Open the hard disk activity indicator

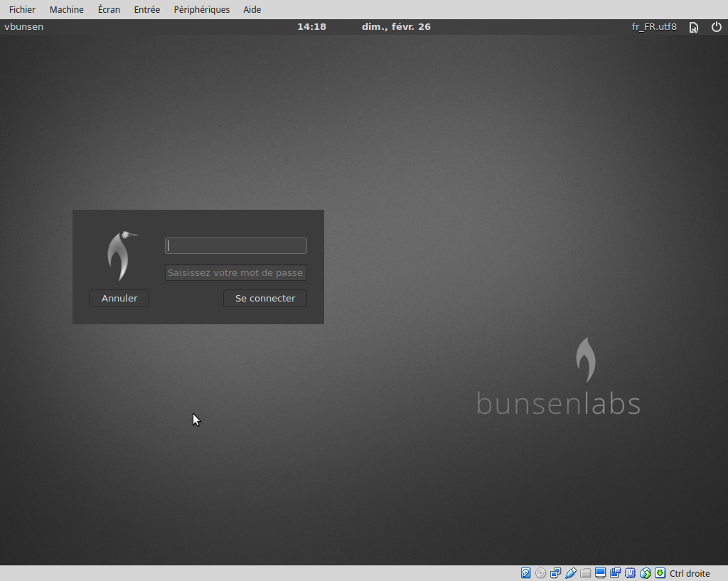(x=525, y=573)
